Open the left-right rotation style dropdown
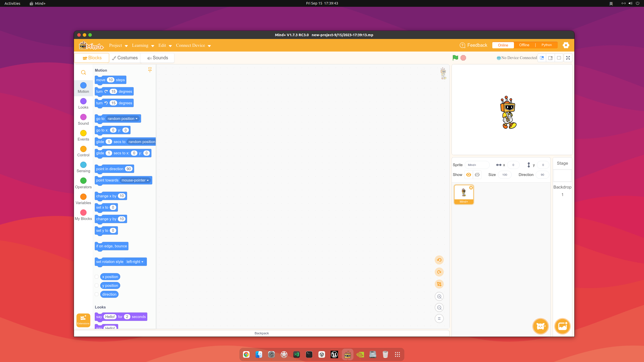644x362 pixels. (x=135, y=262)
